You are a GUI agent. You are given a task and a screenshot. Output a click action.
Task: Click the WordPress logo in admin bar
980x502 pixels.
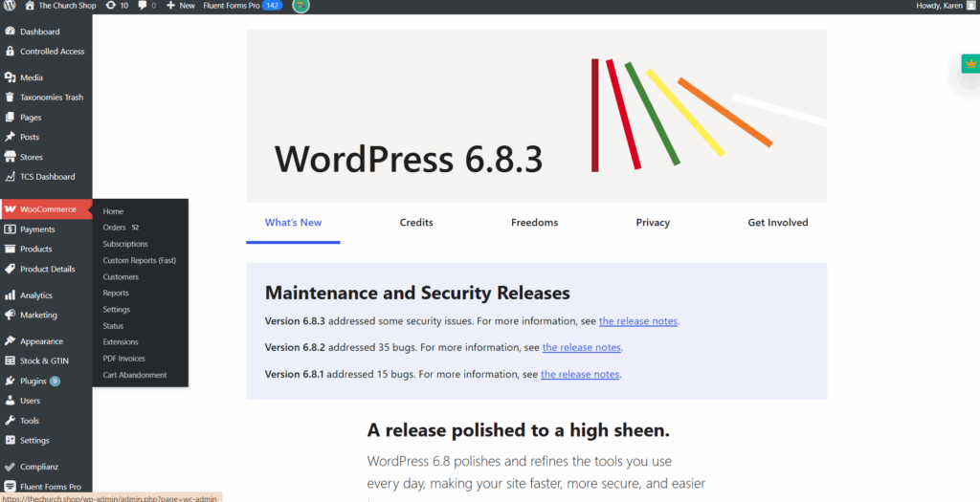pyautogui.click(x=10, y=6)
